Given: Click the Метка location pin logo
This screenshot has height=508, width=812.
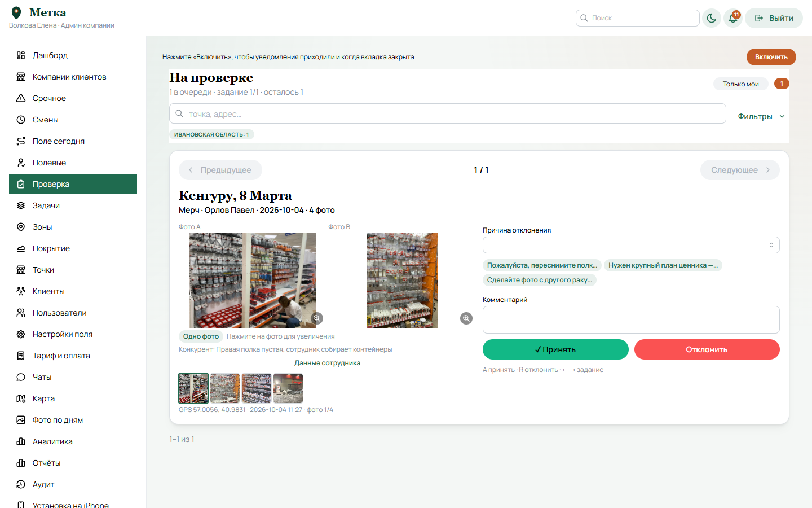Looking at the screenshot, I should tap(16, 12).
